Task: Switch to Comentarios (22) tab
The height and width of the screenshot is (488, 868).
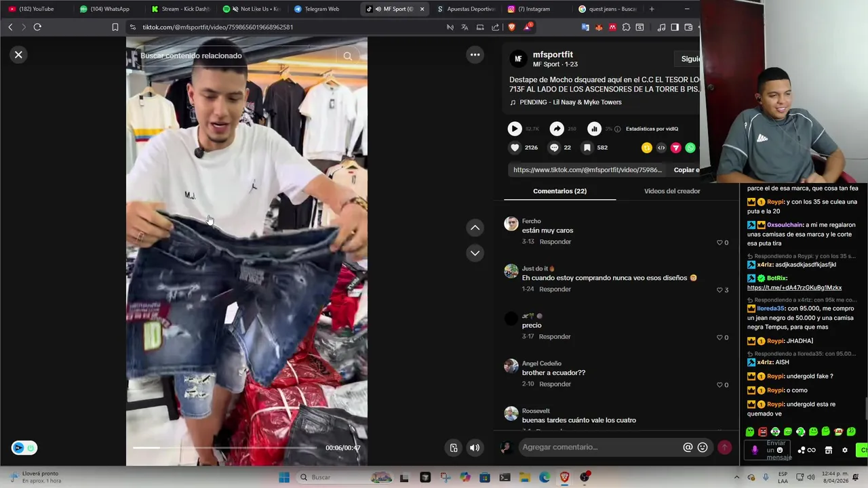Action: (559, 191)
